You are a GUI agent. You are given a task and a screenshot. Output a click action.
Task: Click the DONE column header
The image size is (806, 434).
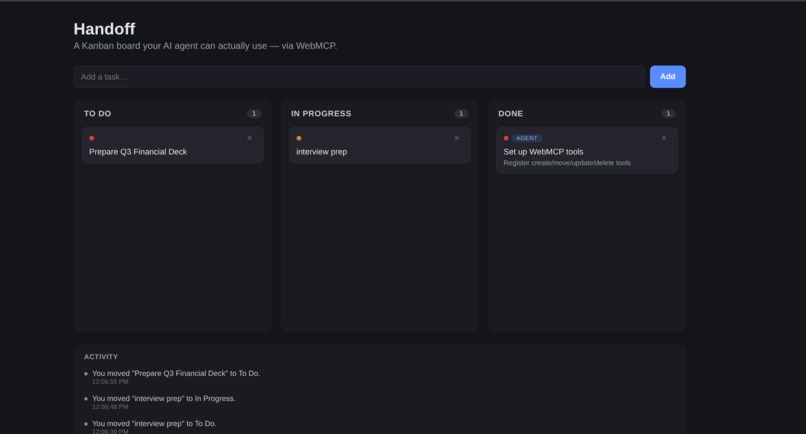tap(510, 114)
